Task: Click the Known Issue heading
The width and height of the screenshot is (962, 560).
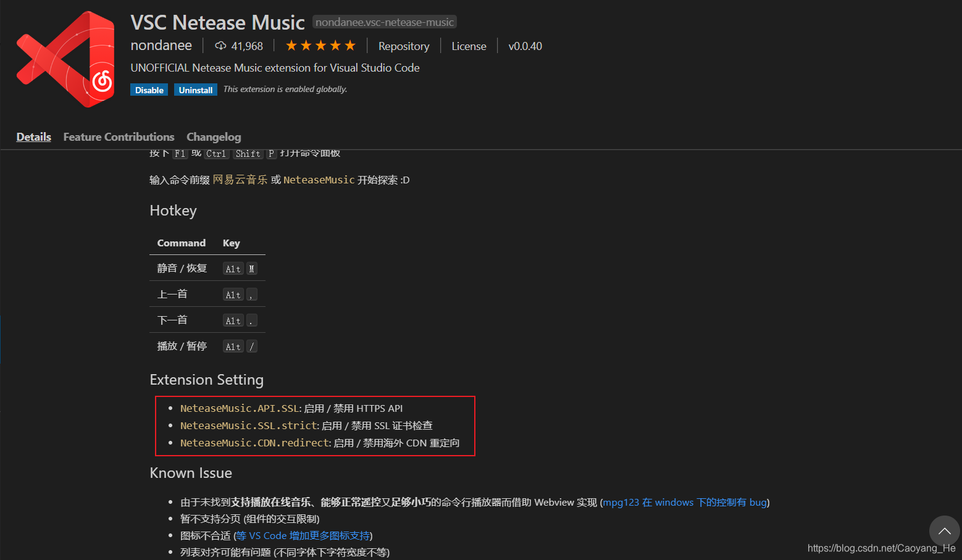Action: (191, 473)
